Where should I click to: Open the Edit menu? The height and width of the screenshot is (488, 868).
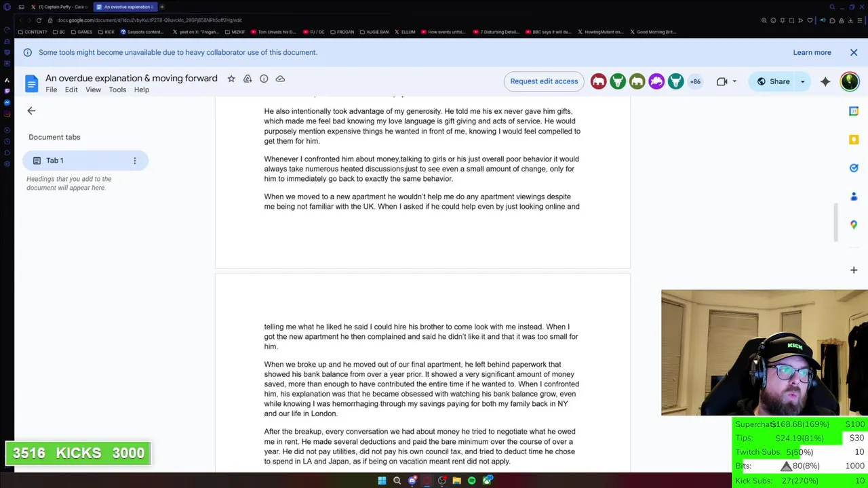71,89
